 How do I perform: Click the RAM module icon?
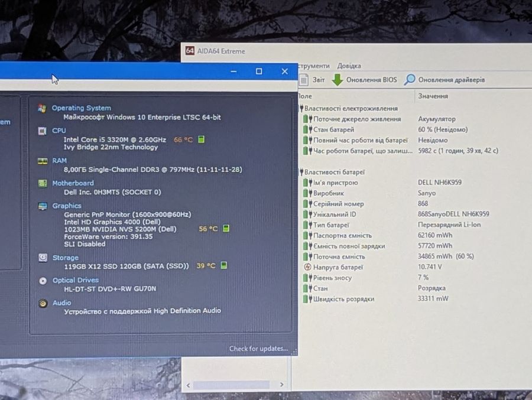click(x=43, y=161)
